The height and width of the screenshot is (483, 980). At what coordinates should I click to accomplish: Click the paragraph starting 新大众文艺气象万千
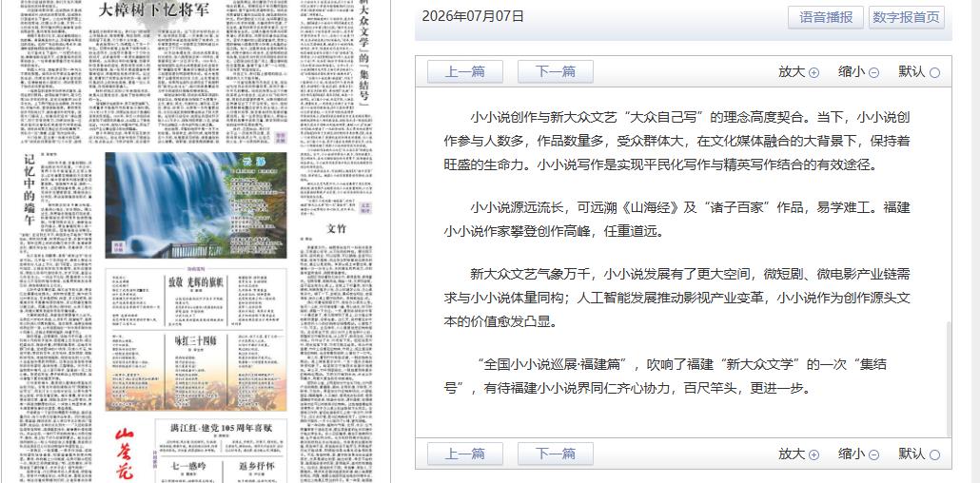676,298
